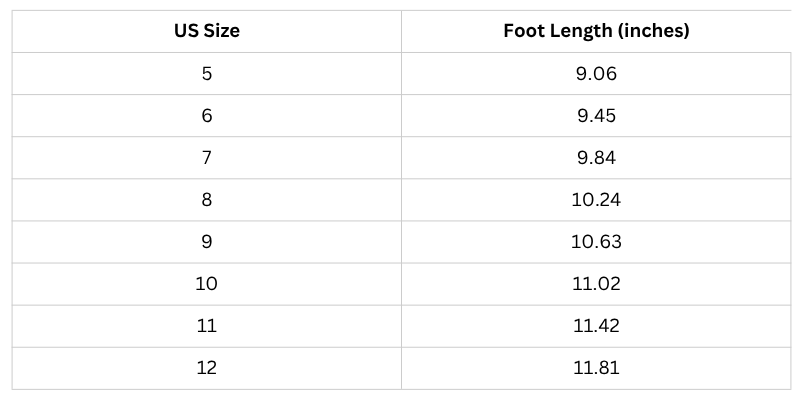Click the US size 6 cell

pos(207,115)
